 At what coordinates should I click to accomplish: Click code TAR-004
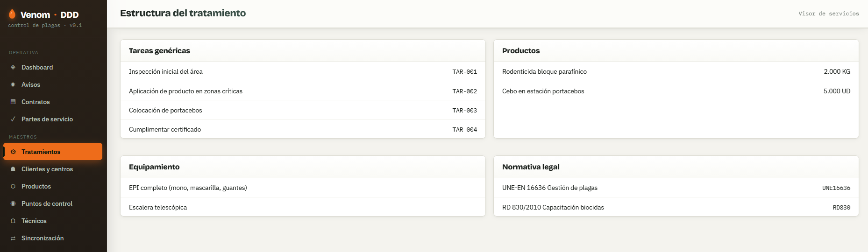point(464,130)
